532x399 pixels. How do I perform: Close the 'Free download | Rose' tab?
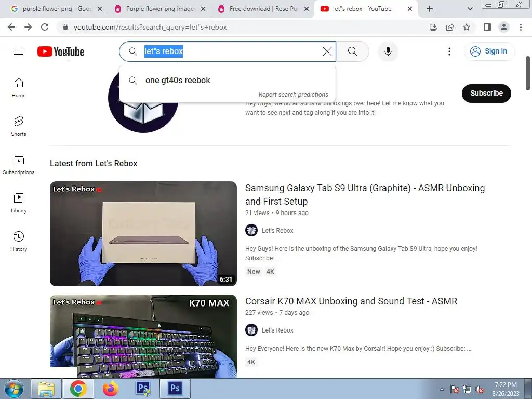pyautogui.click(x=307, y=9)
